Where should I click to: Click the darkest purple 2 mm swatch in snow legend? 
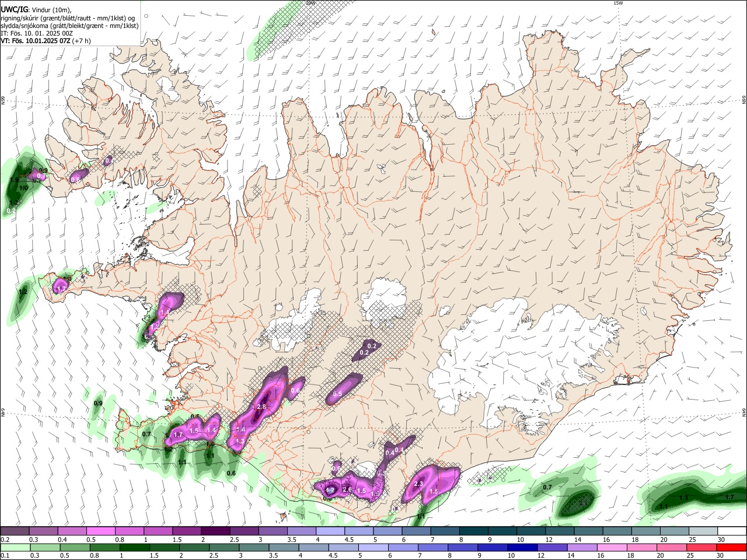pyautogui.click(x=215, y=531)
